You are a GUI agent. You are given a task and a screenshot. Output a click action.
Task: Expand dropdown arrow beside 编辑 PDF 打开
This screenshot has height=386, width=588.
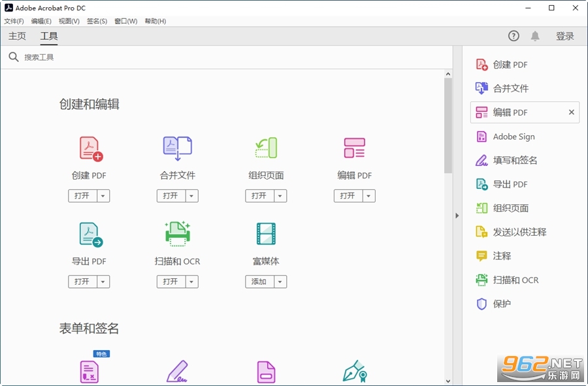368,196
